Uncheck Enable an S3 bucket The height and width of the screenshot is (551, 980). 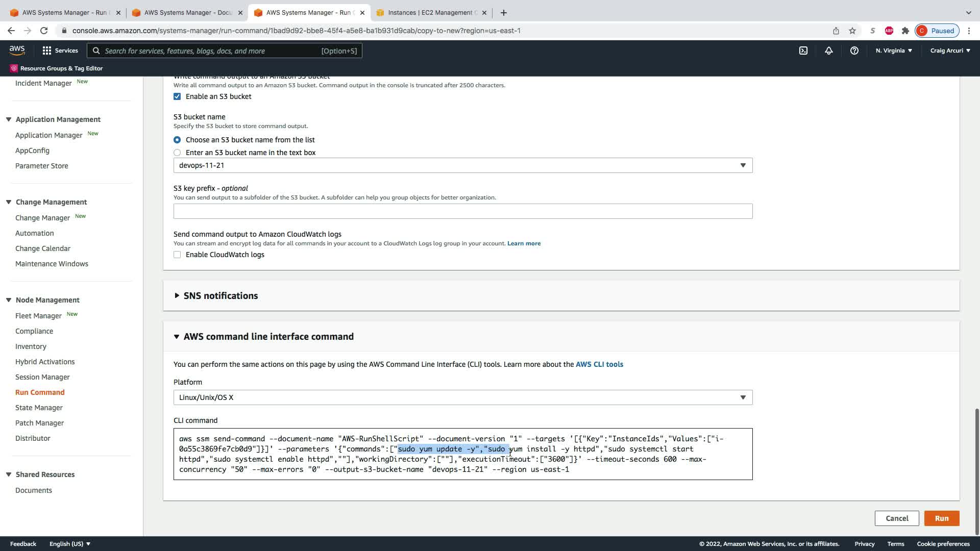pyautogui.click(x=177, y=96)
